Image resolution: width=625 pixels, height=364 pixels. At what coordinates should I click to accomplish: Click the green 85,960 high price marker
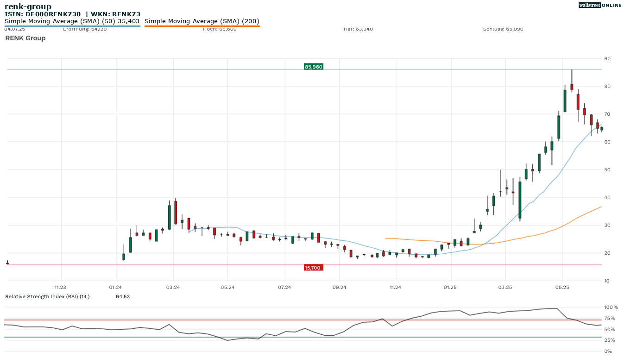click(313, 67)
